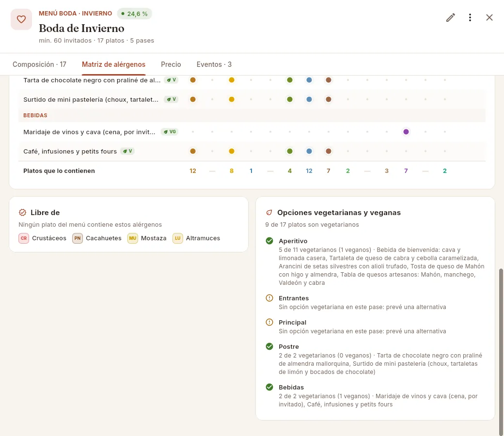Viewport: 504px width, 436px height.
Task: Click the vertical scrollbar thumb
Action: 501,352
